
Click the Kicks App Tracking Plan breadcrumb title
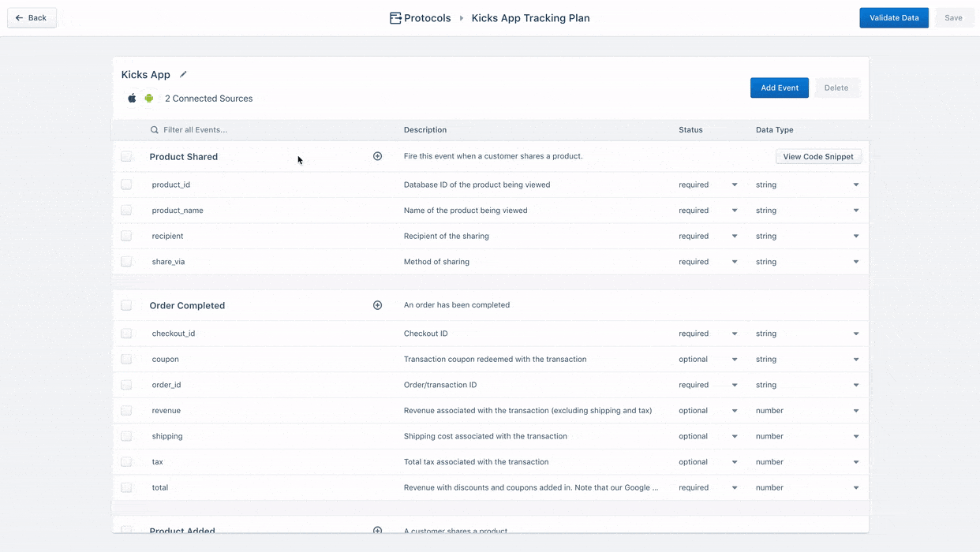coord(530,18)
